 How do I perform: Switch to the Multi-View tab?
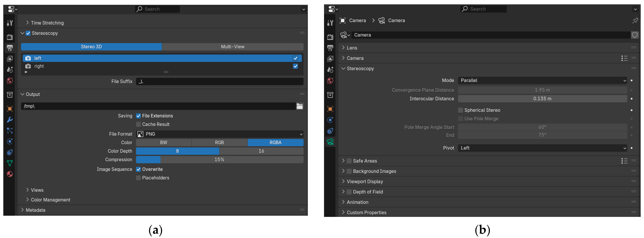tap(233, 47)
